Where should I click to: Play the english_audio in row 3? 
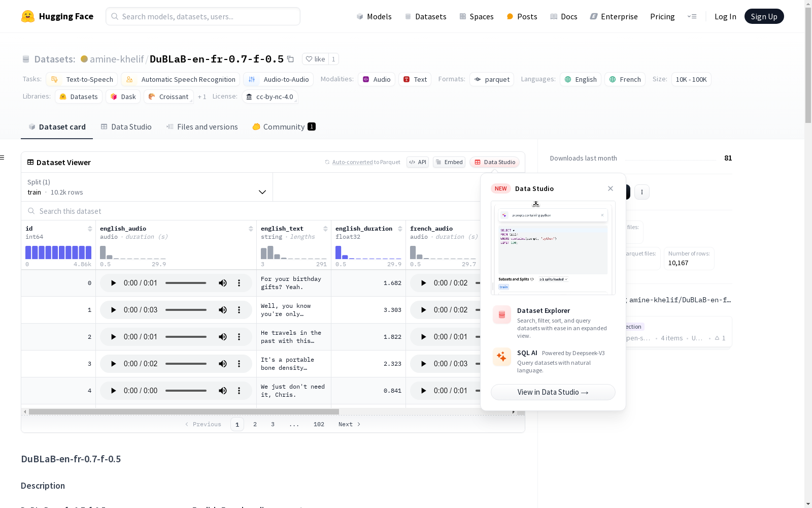tap(114, 364)
